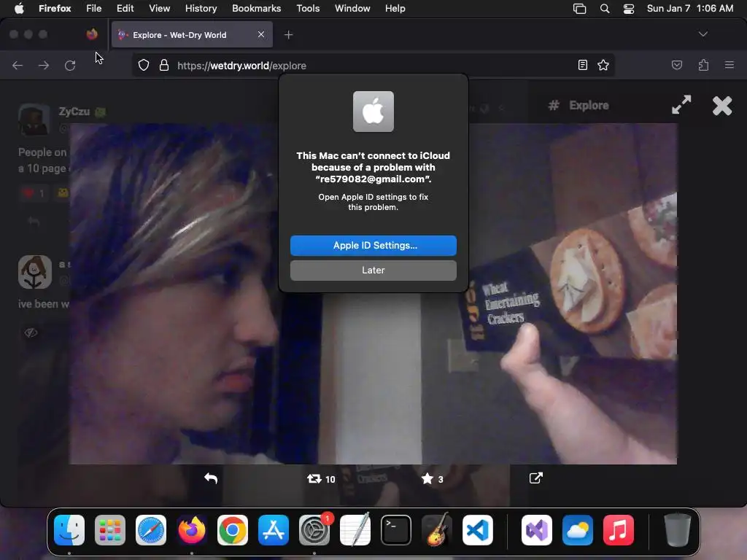The image size is (747, 560).
Task: Click the pinned Firefox View tab
Action: 92,34
